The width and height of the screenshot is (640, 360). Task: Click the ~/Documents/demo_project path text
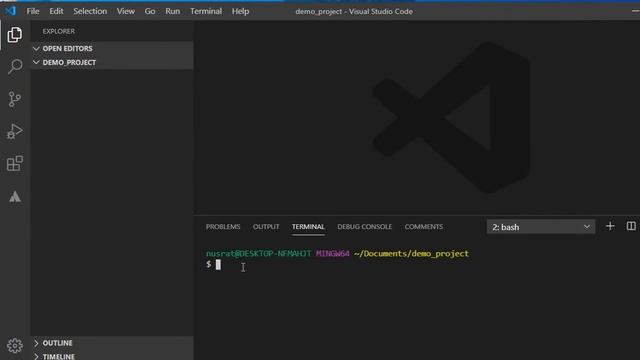coord(411,253)
